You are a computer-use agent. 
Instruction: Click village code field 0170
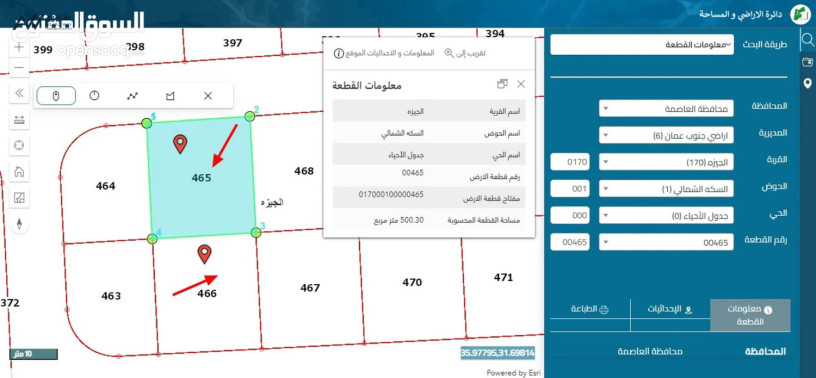[x=570, y=162]
